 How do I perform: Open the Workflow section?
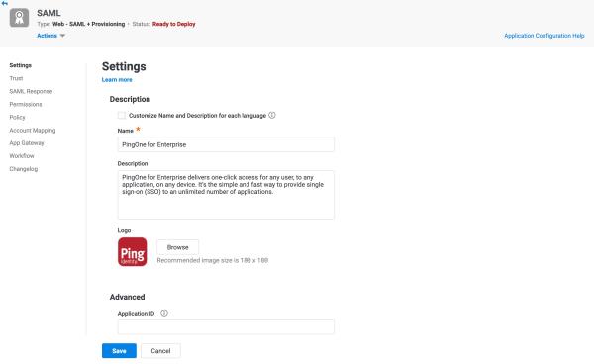tap(22, 156)
